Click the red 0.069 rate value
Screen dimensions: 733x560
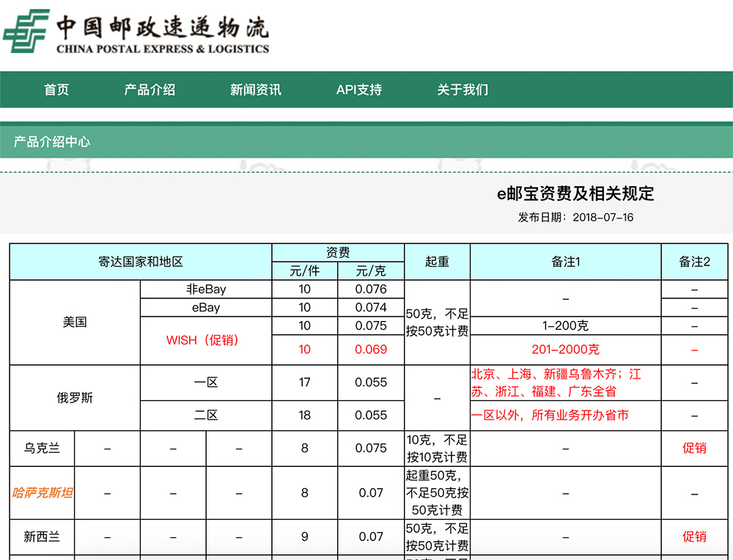click(x=371, y=350)
